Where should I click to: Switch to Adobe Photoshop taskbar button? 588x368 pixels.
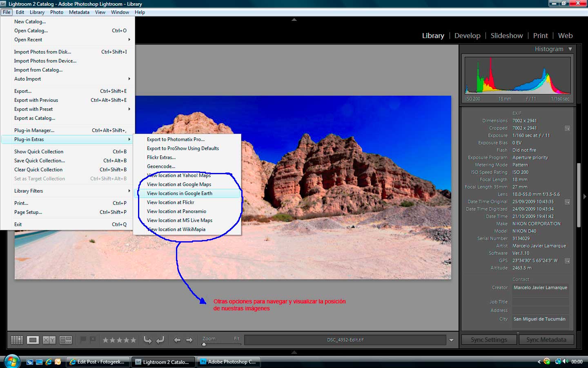click(229, 362)
